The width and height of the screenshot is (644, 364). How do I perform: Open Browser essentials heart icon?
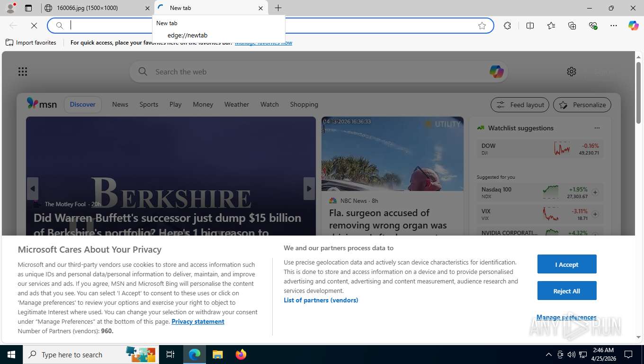coord(593,26)
